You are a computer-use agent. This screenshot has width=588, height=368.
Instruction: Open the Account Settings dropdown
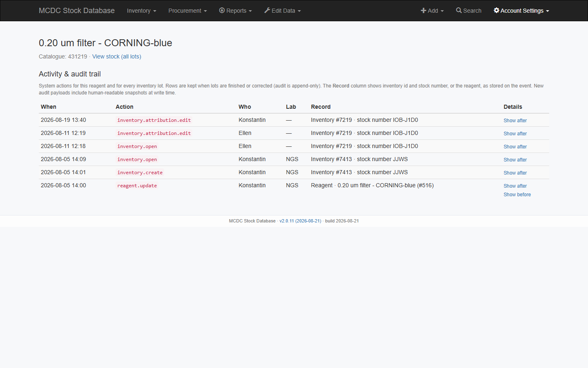521,11
